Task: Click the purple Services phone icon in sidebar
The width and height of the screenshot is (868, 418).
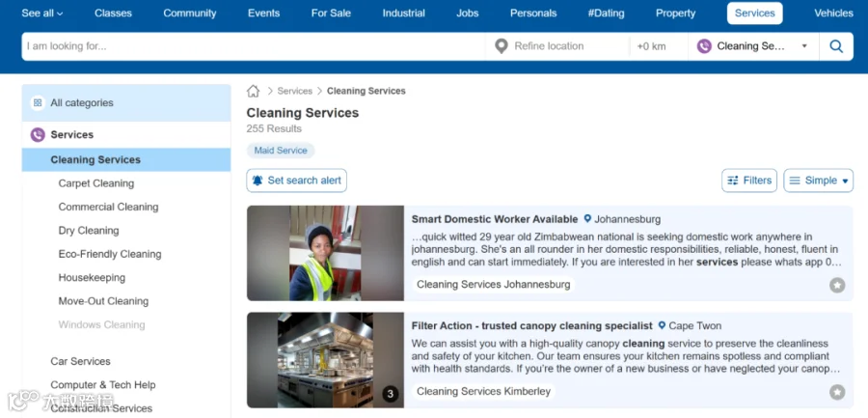Action: click(x=38, y=135)
